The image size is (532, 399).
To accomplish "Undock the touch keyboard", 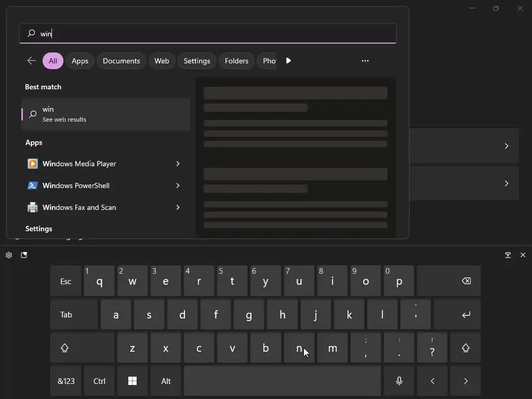I will (x=508, y=255).
